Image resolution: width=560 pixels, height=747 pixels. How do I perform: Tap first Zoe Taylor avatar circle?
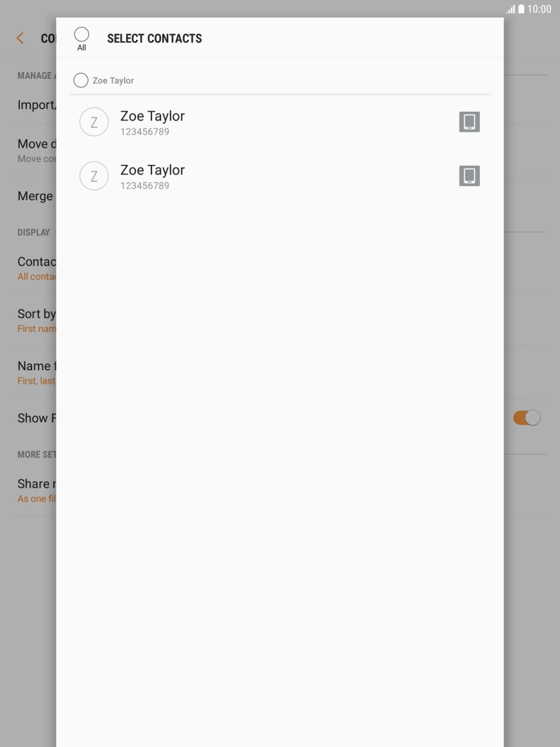point(94,122)
